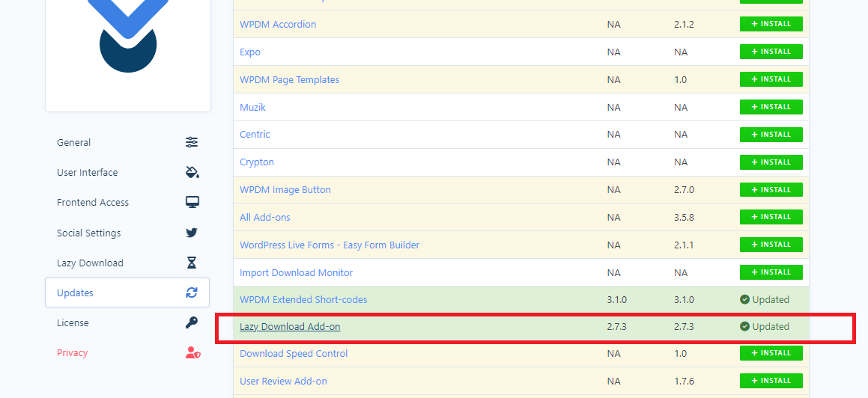This screenshot has height=398, width=868.
Task: Select the Updates tab
Action: [127, 293]
